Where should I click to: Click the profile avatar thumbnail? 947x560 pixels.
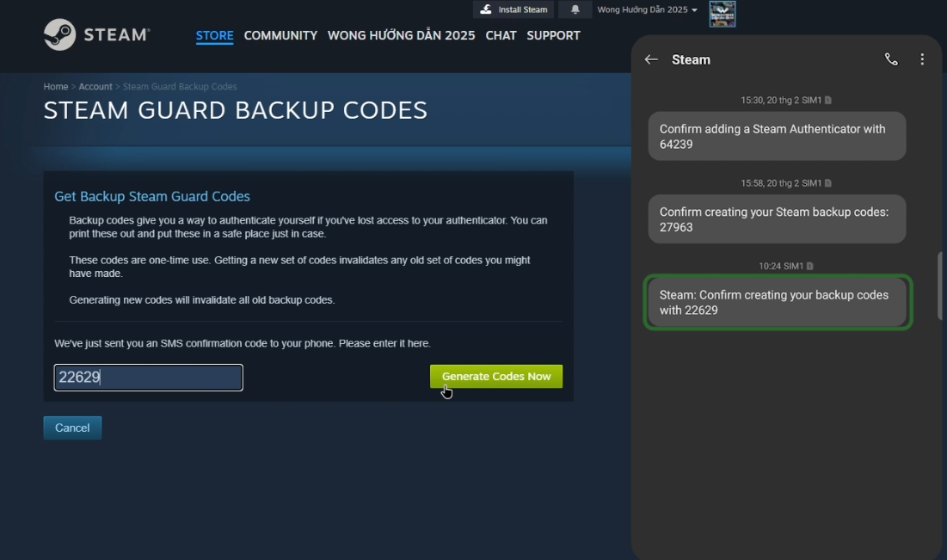pyautogui.click(x=723, y=14)
